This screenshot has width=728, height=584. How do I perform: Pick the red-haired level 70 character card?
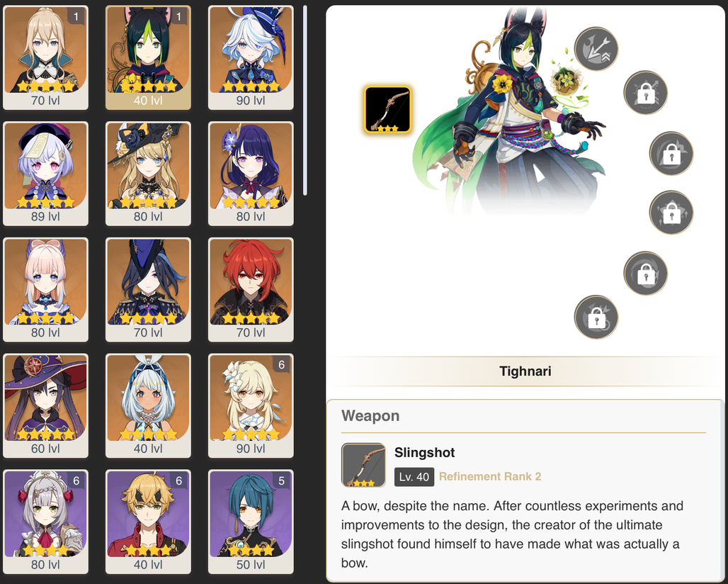click(x=251, y=290)
